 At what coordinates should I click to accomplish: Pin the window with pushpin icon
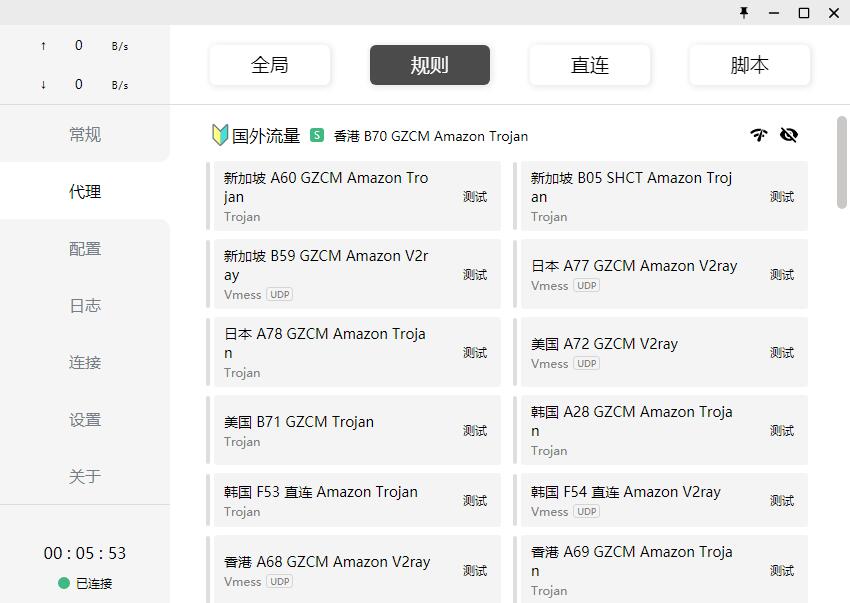pos(744,13)
